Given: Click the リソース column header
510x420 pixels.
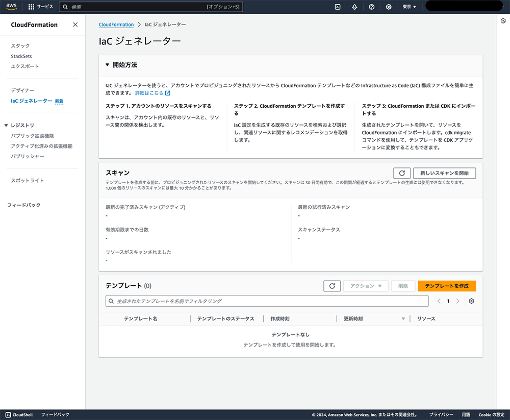Looking at the screenshot, I should [426, 319].
